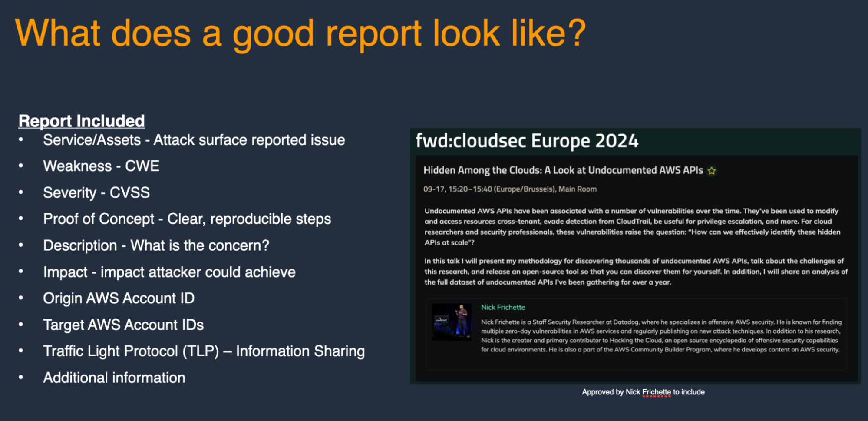Click the speaker bio paragraph text

tap(660, 336)
